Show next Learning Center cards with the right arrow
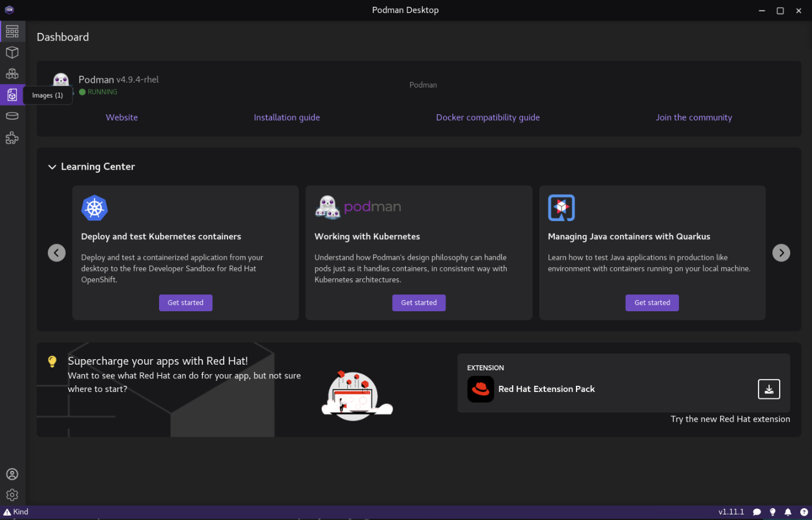 pos(781,253)
